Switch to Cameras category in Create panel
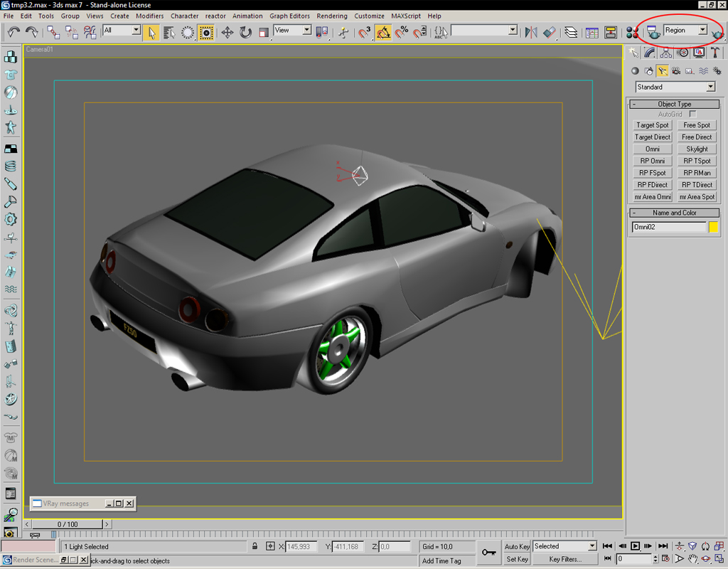This screenshot has width=728, height=569. (675, 71)
